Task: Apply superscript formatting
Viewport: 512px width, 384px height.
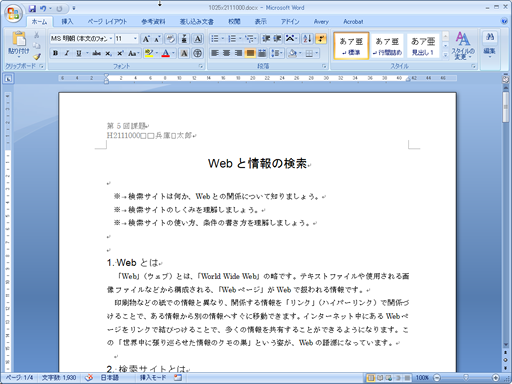Action: click(x=120, y=53)
